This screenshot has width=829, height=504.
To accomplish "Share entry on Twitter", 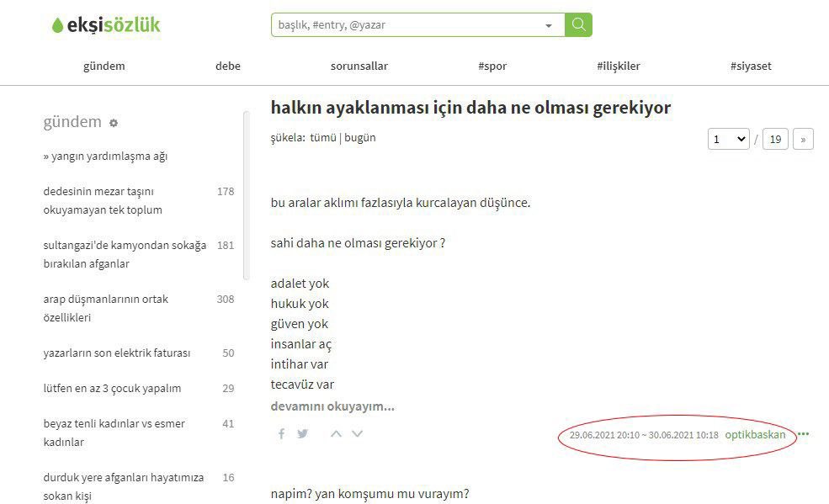I will 302,433.
